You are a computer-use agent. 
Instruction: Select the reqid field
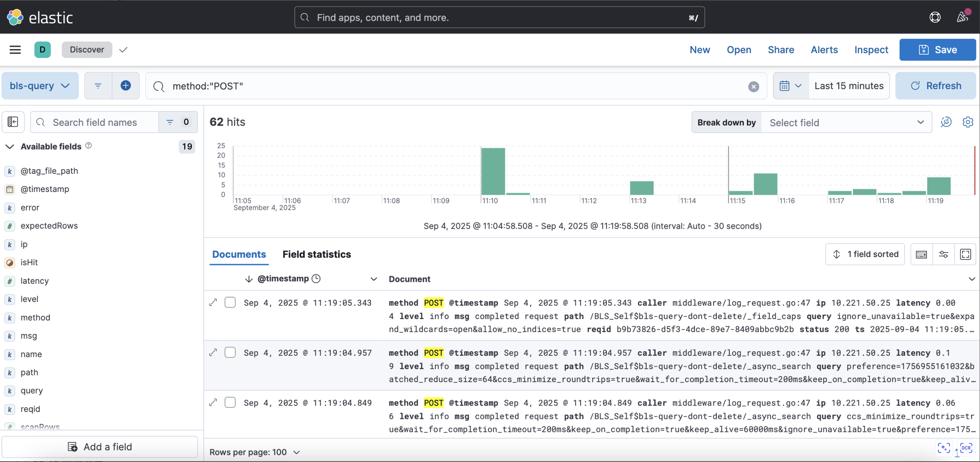30,409
